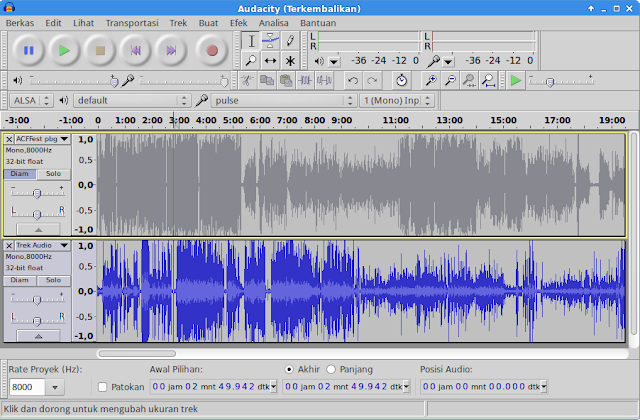Select the Panjang radio button
640x420 pixels.
pyautogui.click(x=330, y=368)
